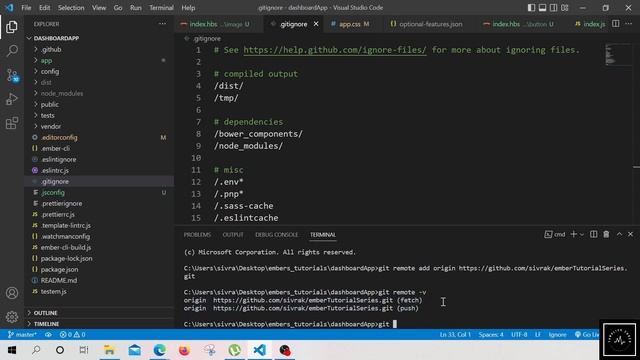Image resolution: width=640 pixels, height=360 pixels.
Task: Open Windows Start menu
Action: 12,350
